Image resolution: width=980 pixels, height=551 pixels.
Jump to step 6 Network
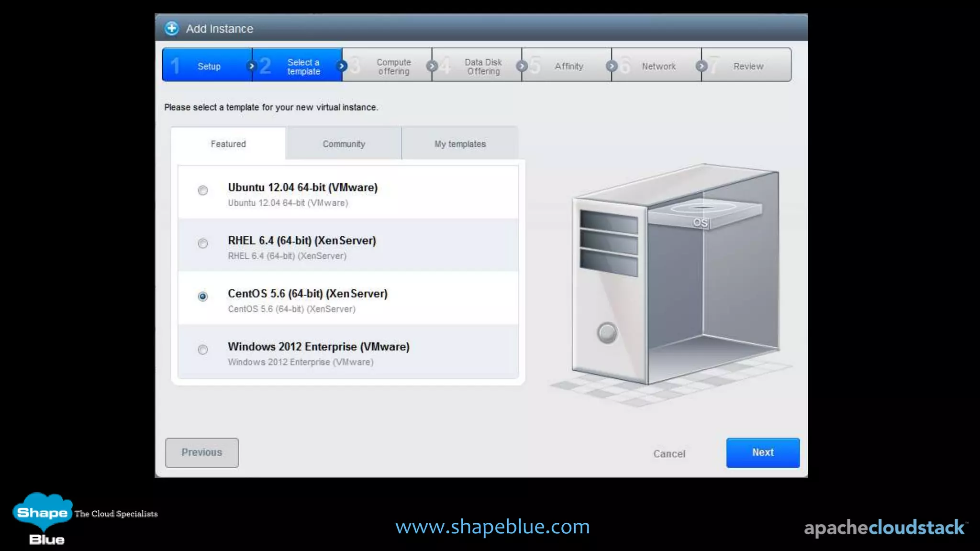pos(657,65)
